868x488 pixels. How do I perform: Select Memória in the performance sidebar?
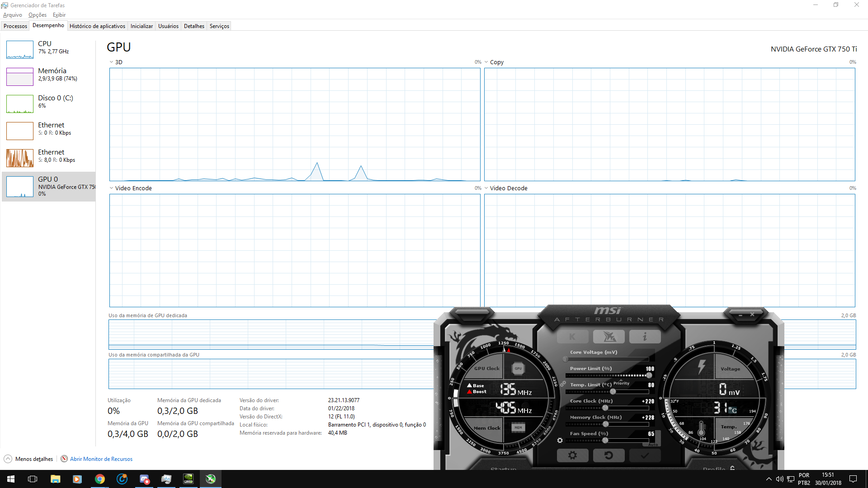click(x=49, y=77)
